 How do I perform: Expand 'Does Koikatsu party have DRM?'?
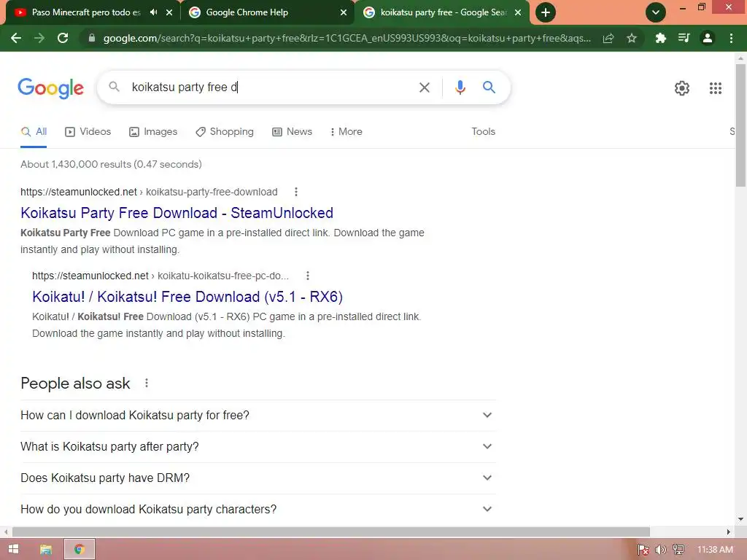(x=258, y=478)
